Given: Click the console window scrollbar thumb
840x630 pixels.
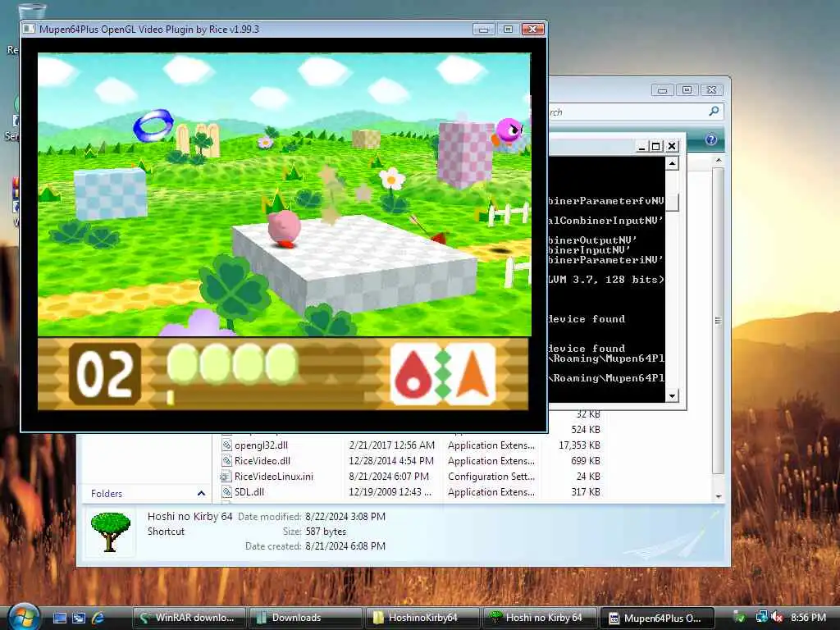Looking at the screenshot, I should pos(673,203).
